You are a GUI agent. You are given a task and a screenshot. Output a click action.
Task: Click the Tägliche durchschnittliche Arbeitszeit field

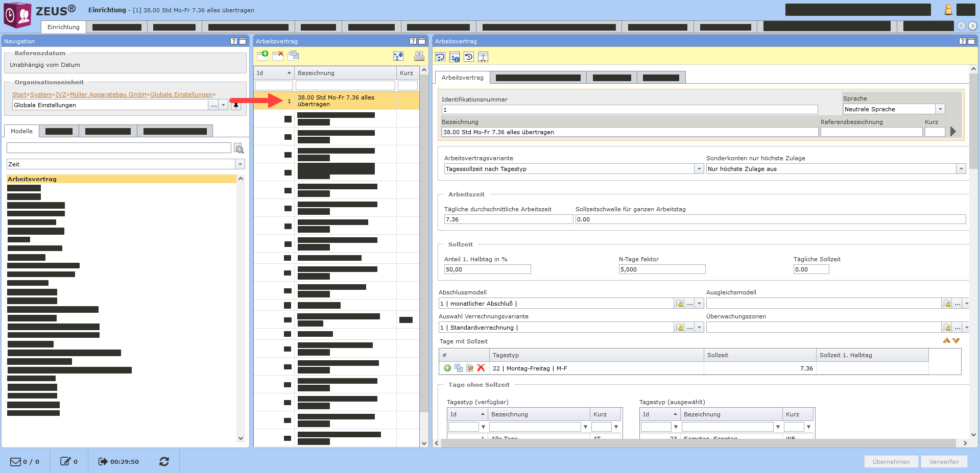click(508, 219)
